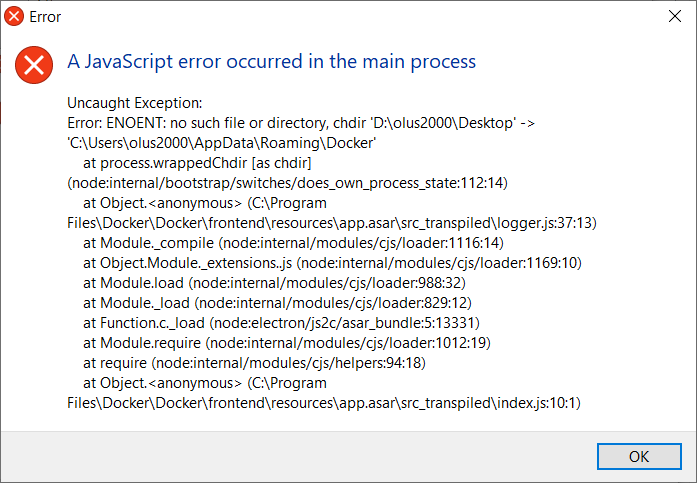Select the "Uncaught Exception:" text line

point(135,103)
